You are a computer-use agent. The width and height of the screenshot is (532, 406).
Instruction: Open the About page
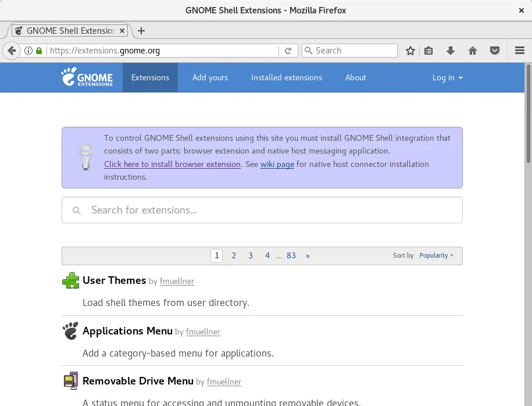pyautogui.click(x=356, y=77)
